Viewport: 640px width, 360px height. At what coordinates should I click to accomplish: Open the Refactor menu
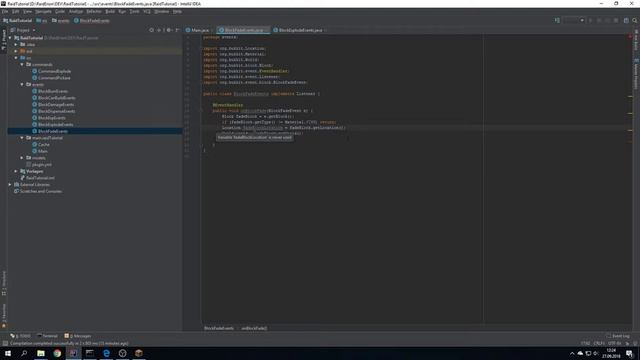click(x=93, y=11)
